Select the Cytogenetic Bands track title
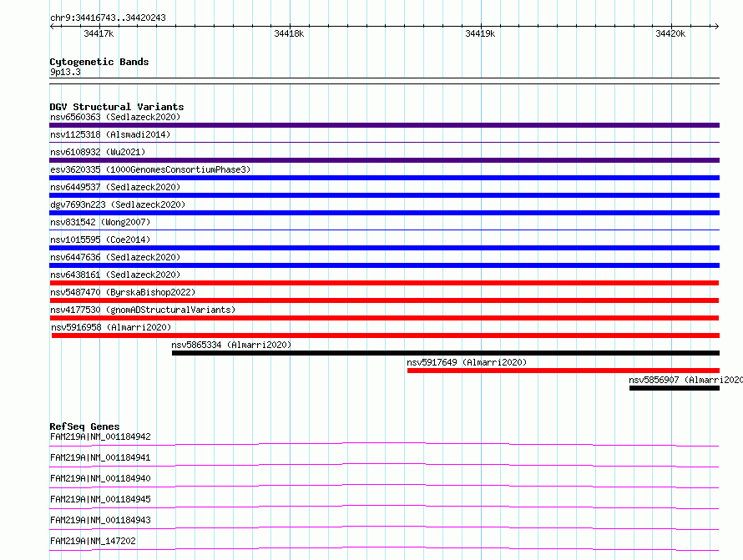The image size is (743, 560). pyautogui.click(x=99, y=62)
